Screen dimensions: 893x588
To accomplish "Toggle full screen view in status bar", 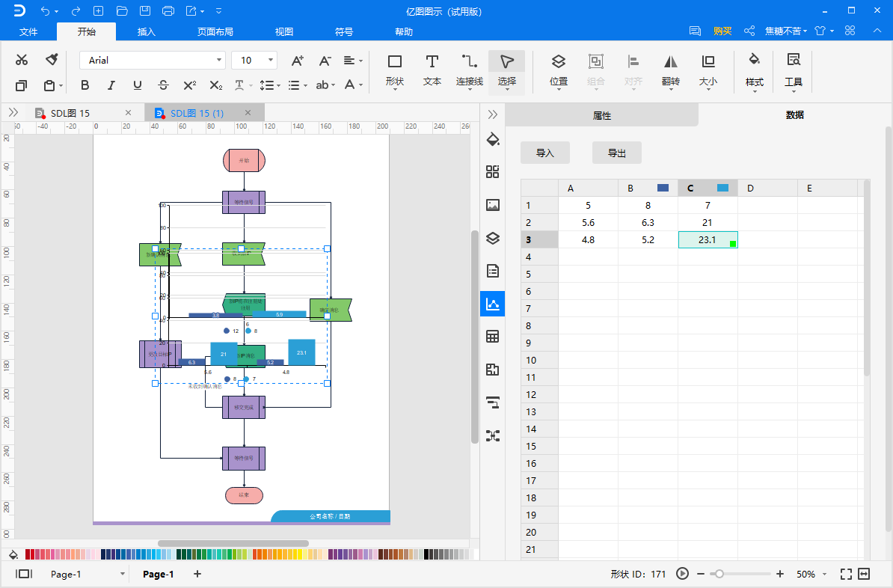I will point(847,574).
